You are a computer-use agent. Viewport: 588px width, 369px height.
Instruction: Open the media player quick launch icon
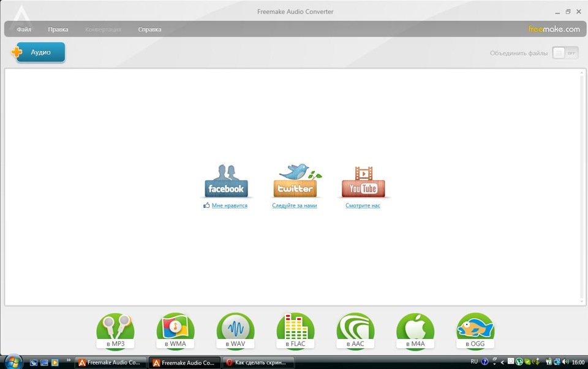55,363
